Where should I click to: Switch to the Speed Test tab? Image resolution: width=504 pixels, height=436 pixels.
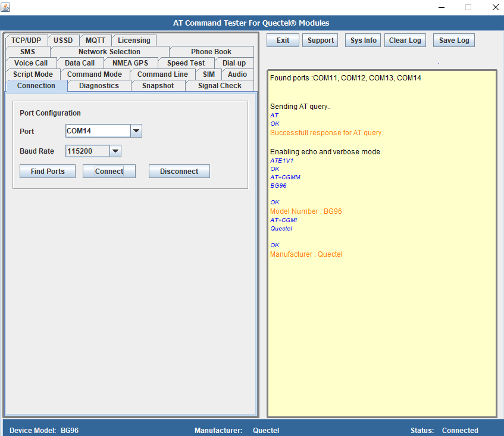[x=186, y=63]
